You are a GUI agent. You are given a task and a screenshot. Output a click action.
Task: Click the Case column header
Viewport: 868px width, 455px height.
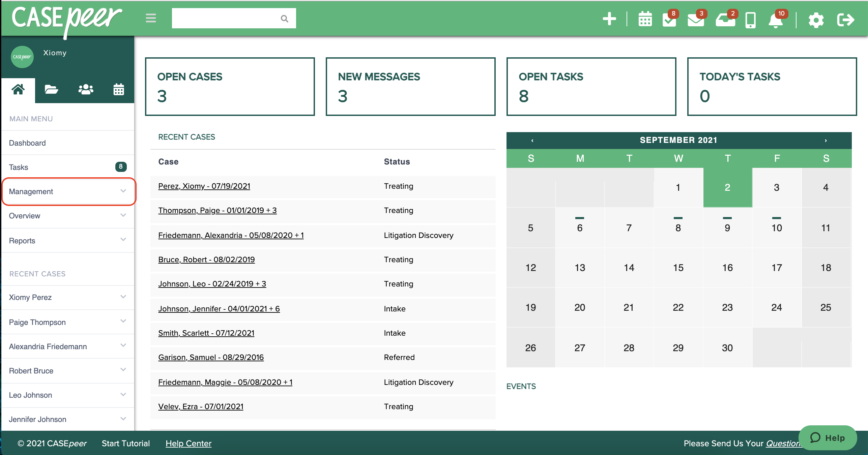(168, 162)
